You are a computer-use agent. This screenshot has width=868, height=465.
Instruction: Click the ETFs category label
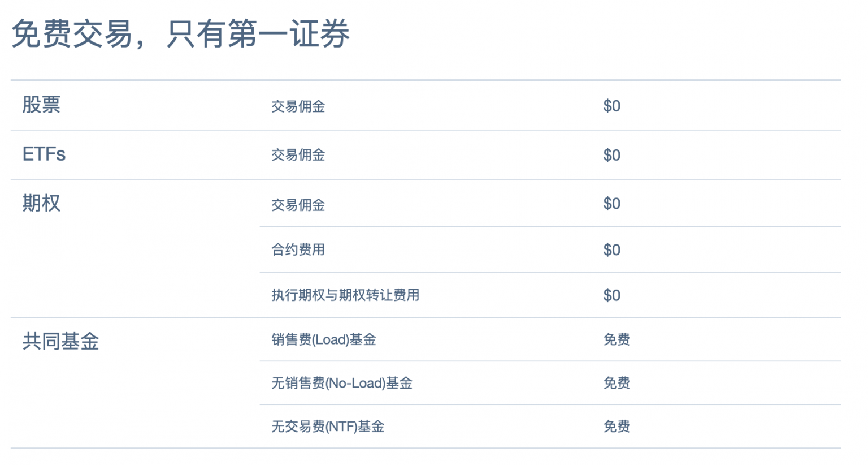coord(44,154)
